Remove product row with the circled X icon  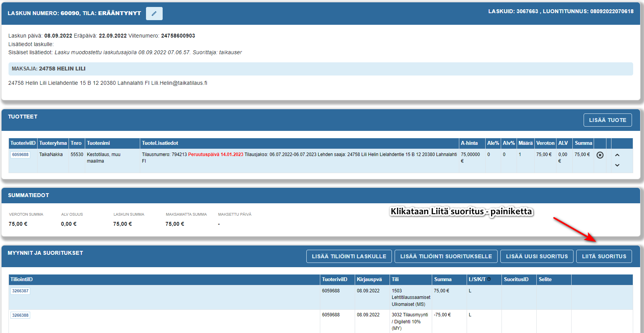[x=600, y=155]
